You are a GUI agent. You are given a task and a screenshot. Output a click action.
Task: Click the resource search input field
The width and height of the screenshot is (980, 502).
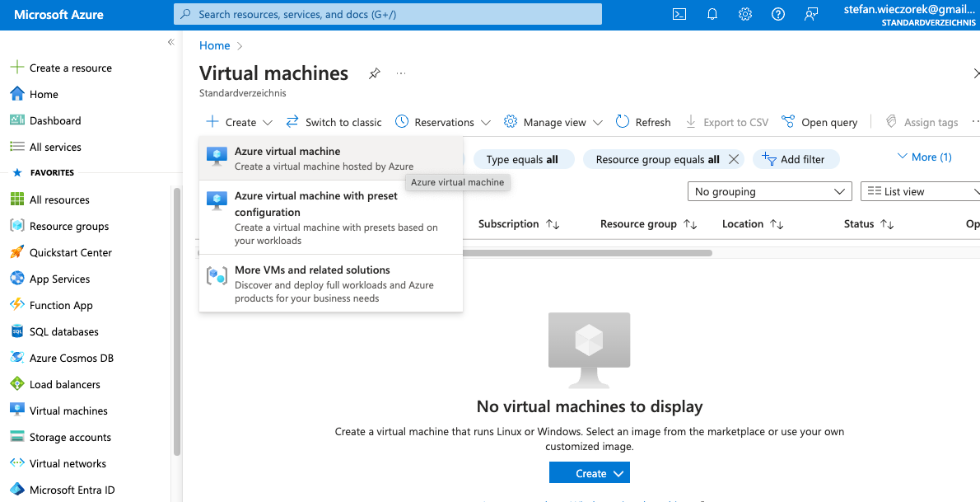tap(387, 14)
